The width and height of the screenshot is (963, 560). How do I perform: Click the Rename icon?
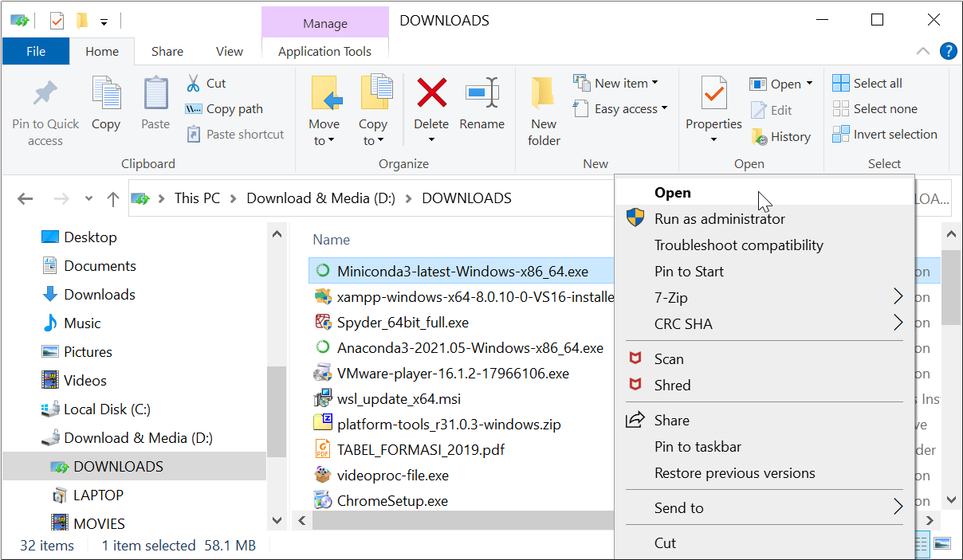(481, 93)
